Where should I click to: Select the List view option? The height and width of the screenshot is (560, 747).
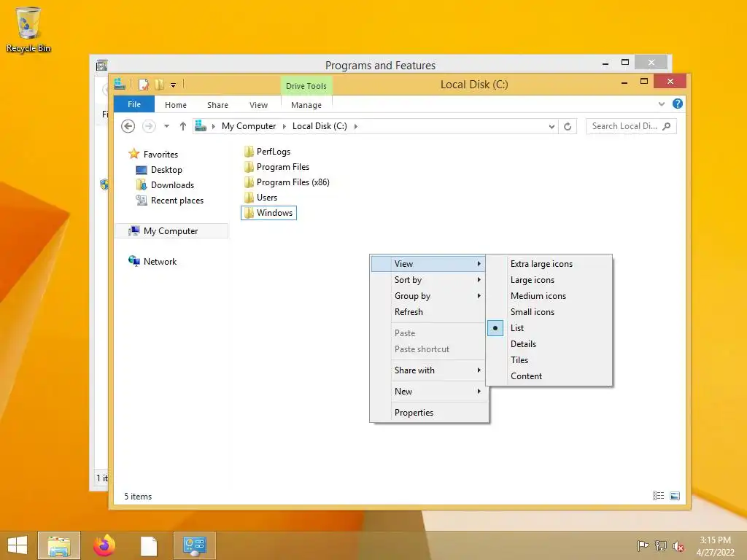549,328
